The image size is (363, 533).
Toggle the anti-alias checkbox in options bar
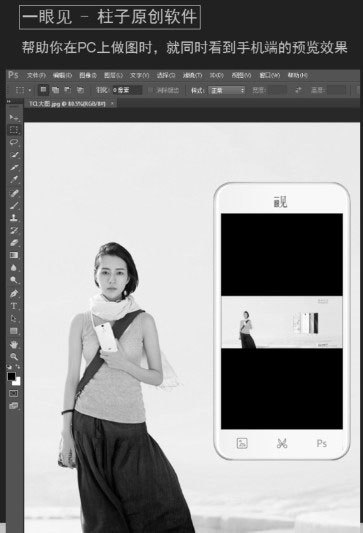pos(150,90)
